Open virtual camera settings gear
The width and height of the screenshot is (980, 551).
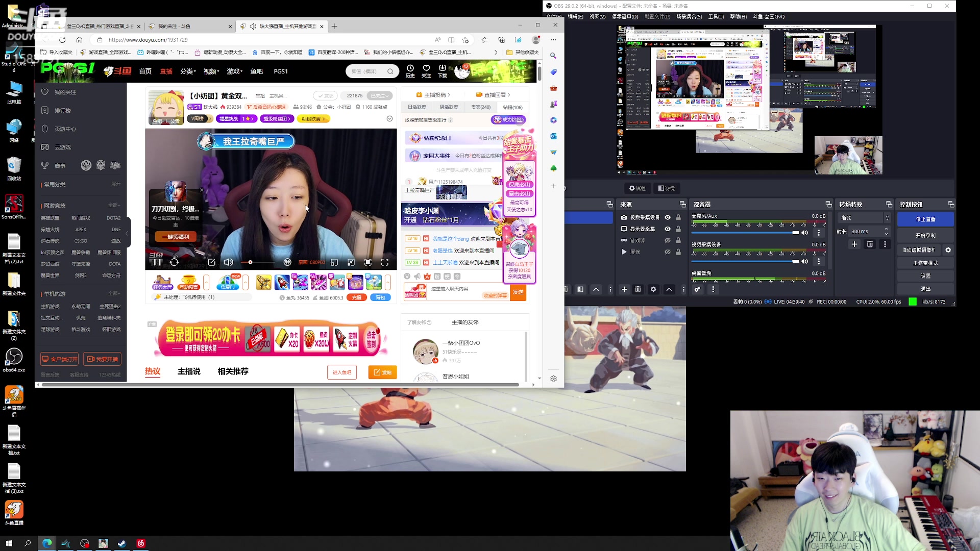pyautogui.click(x=948, y=250)
